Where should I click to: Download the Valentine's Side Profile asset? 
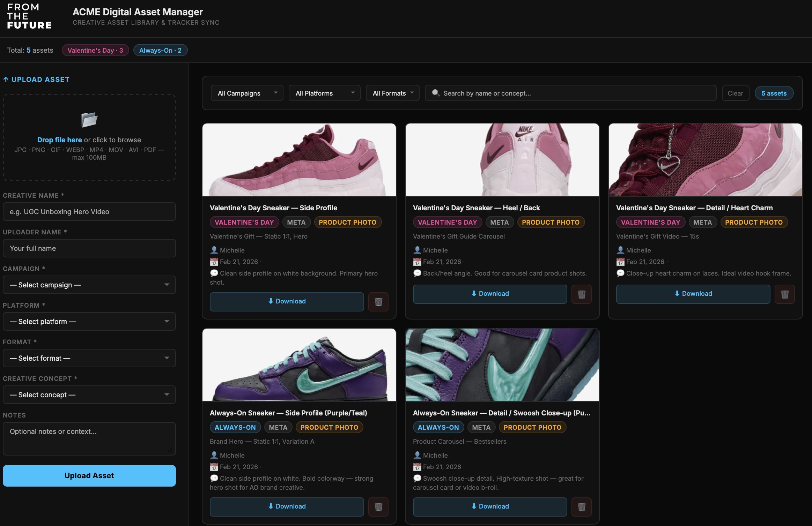tap(287, 301)
